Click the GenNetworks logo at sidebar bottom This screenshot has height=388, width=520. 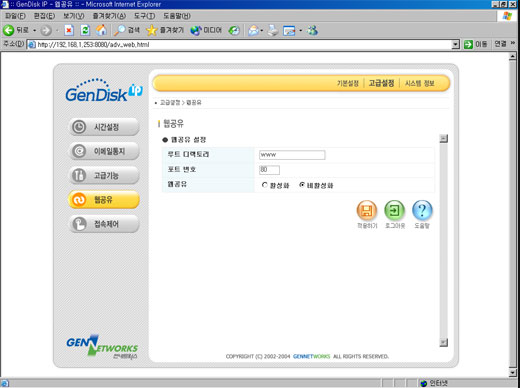tap(102, 347)
